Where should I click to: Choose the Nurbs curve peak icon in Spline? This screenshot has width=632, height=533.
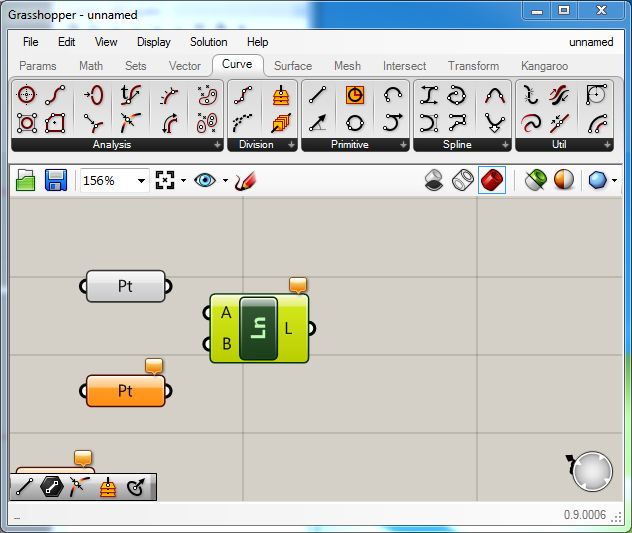[x=495, y=95]
